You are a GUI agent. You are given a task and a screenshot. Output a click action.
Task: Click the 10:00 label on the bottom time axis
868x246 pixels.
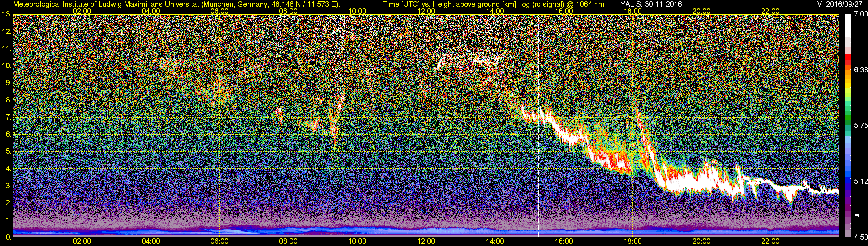[x=357, y=241]
